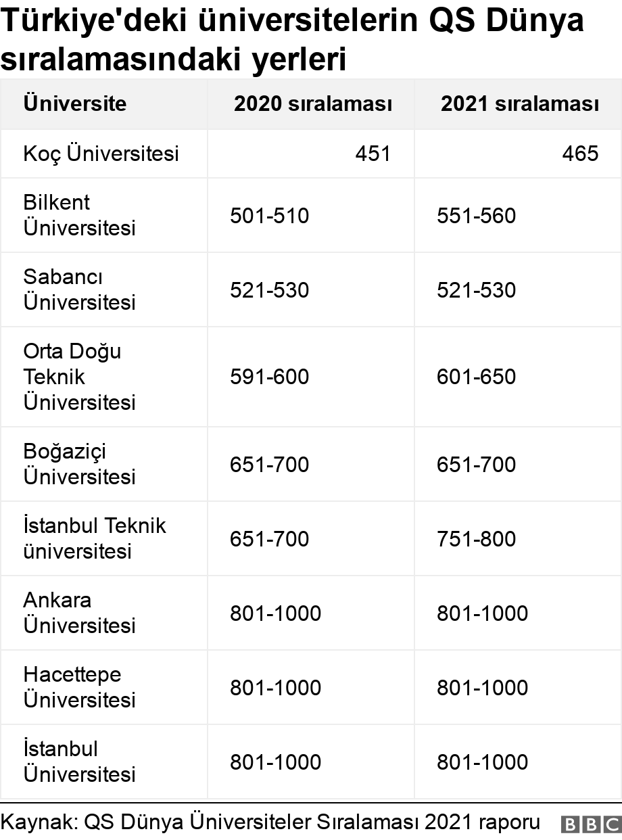The width and height of the screenshot is (622, 840).
Task: Select the 2021 sıralaması column header
Action: (519, 103)
